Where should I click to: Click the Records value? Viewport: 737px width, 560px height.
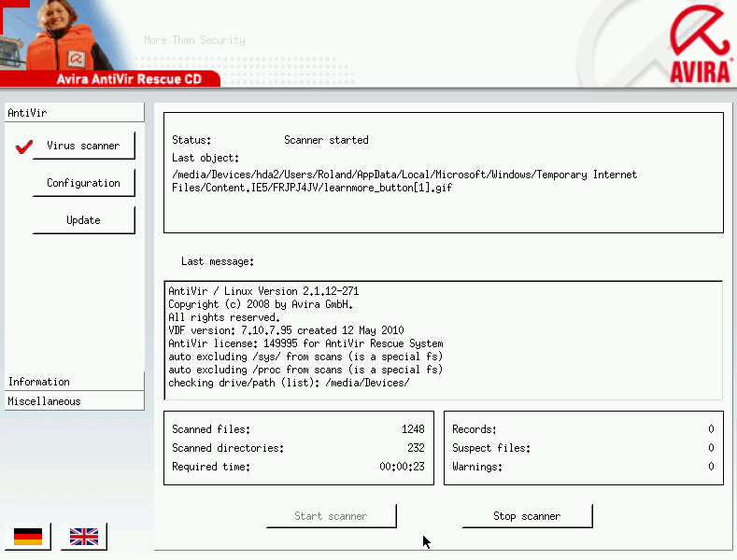click(711, 429)
